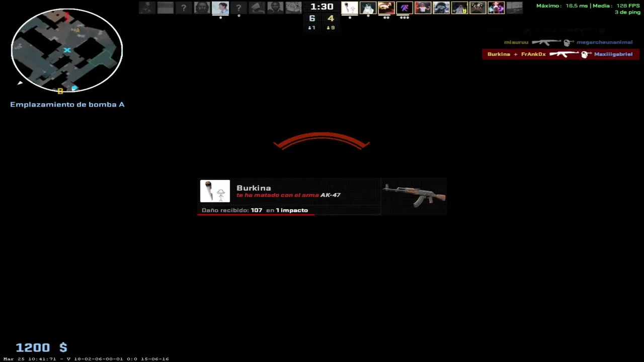Click the 1 impacto text

click(x=292, y=210)
